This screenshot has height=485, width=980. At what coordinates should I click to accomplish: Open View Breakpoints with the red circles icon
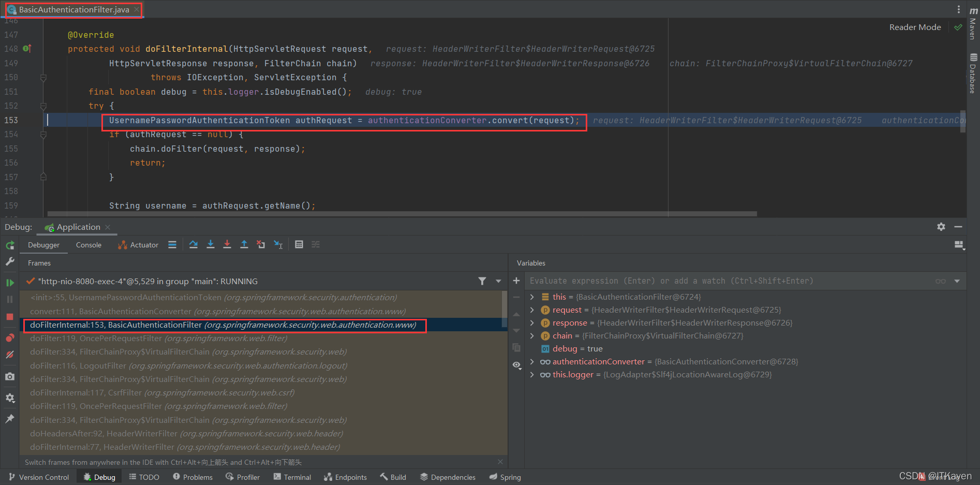pyautogui.click(x=10, y=338)
